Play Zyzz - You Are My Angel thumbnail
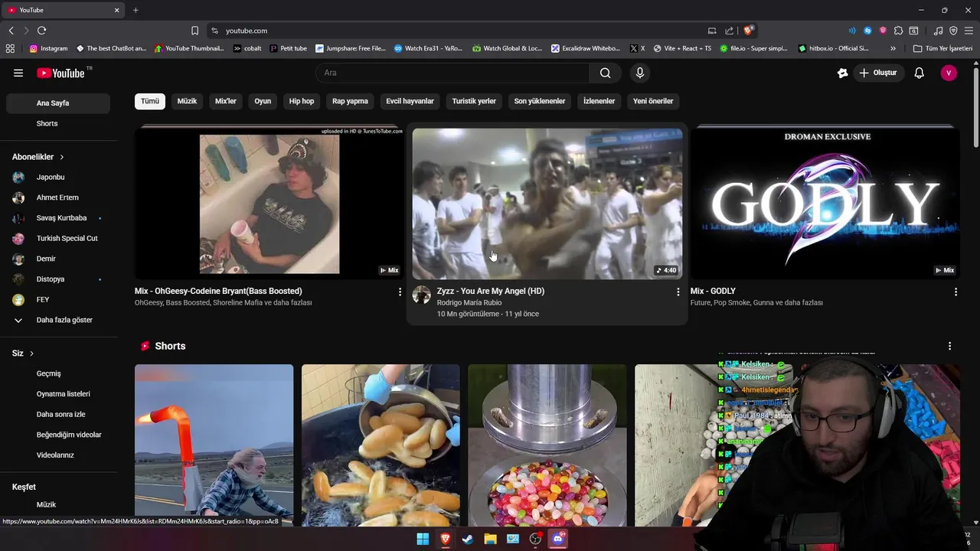Screen dimensions: 980x551 click(547, 203)
